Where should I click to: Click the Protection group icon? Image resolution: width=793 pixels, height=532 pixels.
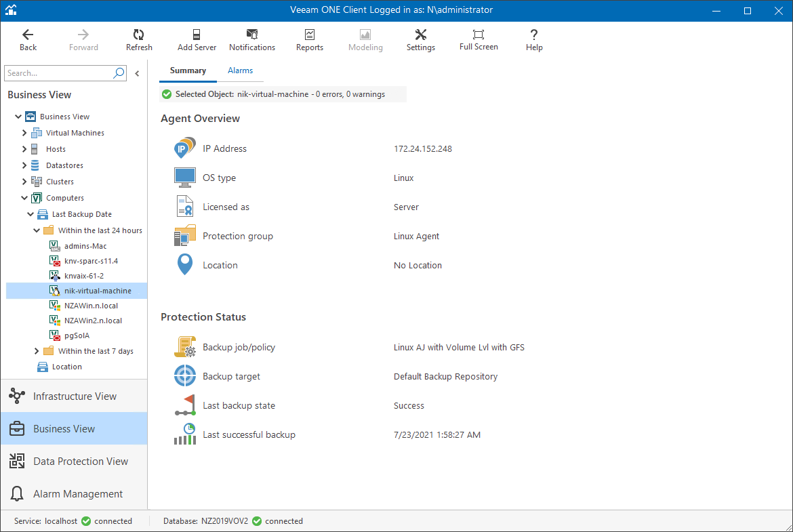(184, 236)
